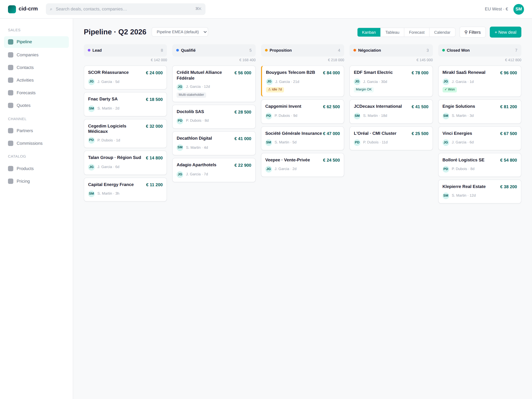This screenshot has height=399, width=532.
Task: Open the Companies menu item
Action: pyautogui.click(x=36, y=55)
